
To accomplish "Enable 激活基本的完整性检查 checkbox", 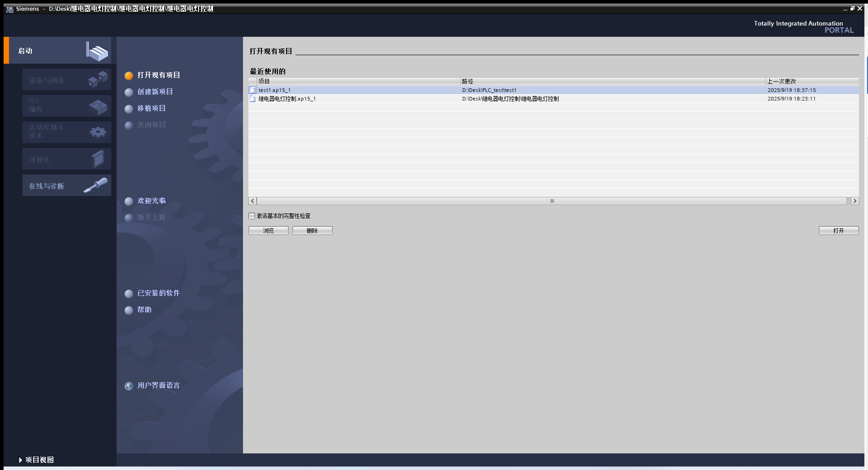I will [x=252, y=216].
